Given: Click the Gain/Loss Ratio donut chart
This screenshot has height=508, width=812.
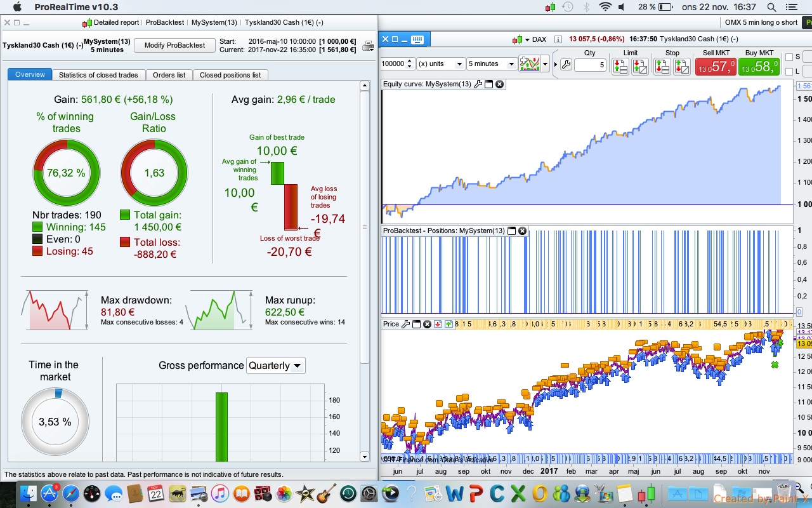Looking at the screenshot, I should click(154, 173).
